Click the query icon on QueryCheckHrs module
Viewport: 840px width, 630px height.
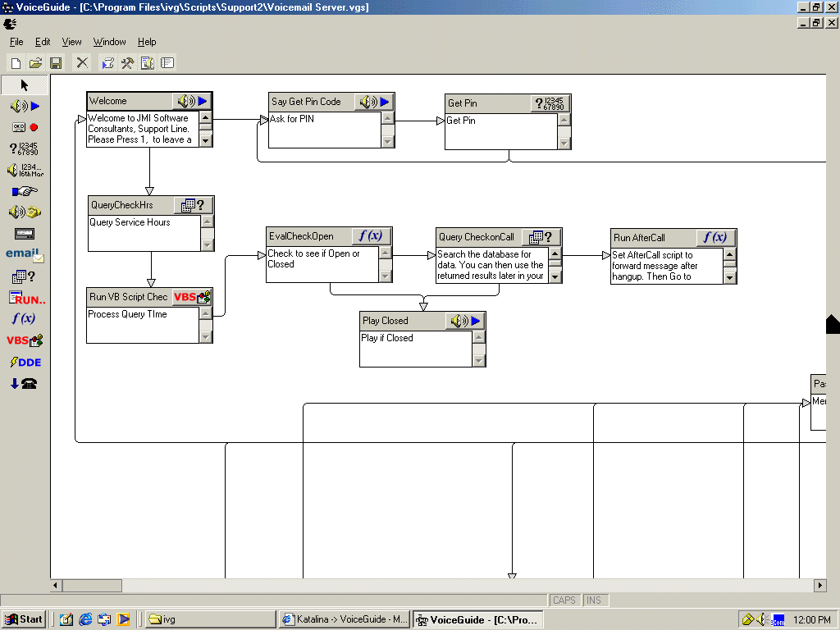click(x=194, y=205)
